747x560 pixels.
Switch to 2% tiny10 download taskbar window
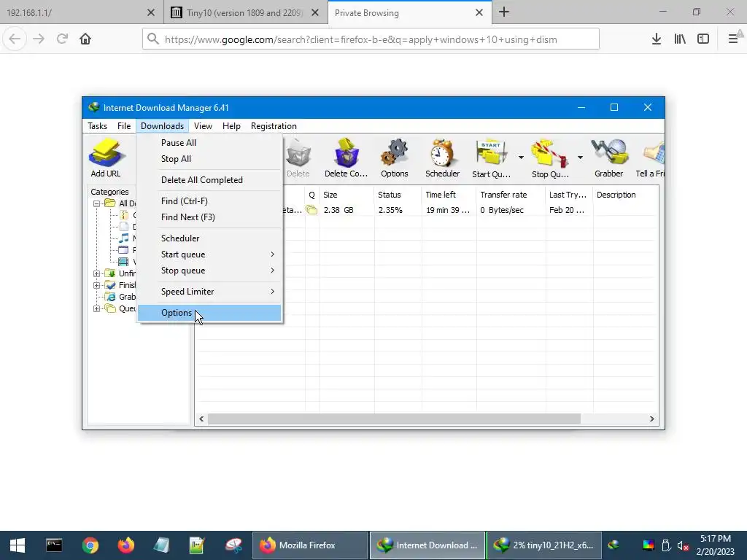[544, 545]
